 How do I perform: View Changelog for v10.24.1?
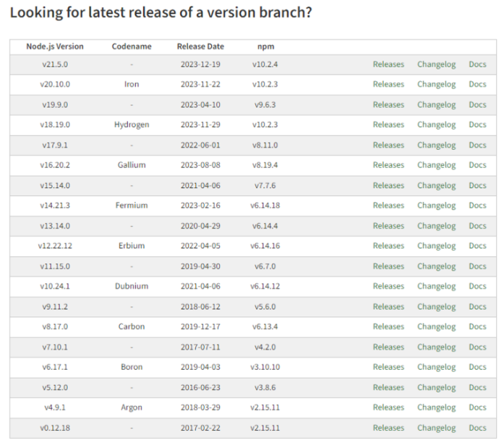click(437, 287)
